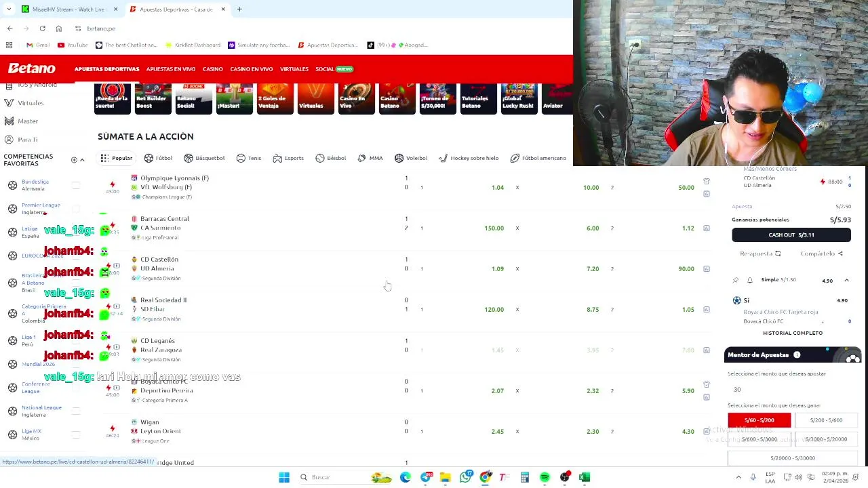
Task: Select the Esports sport filter
Action: coord(288,158)
